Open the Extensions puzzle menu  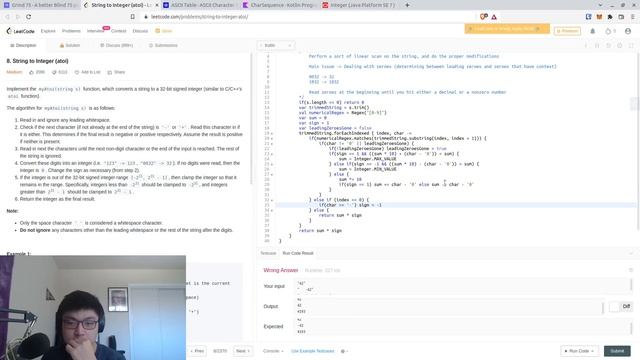(610, 17)
